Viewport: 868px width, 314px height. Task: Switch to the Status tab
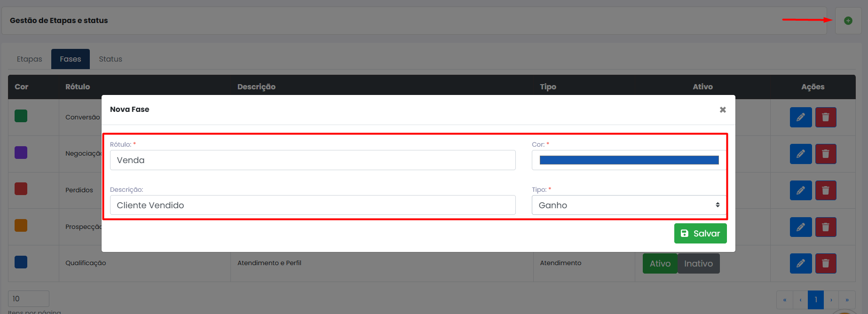[x=110, y=59]
